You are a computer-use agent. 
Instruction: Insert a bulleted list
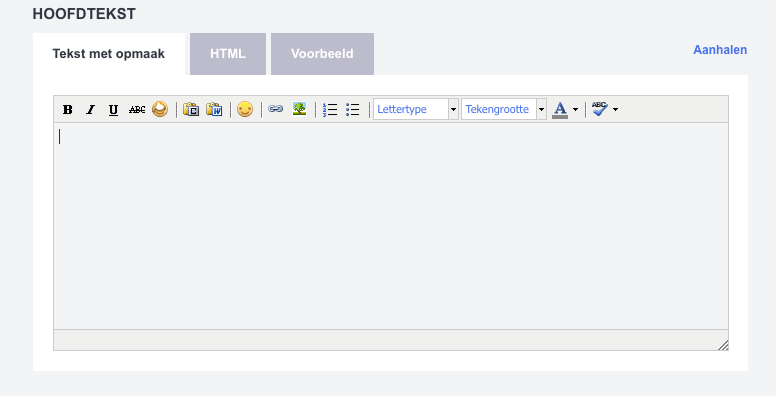tap(353, 109)
